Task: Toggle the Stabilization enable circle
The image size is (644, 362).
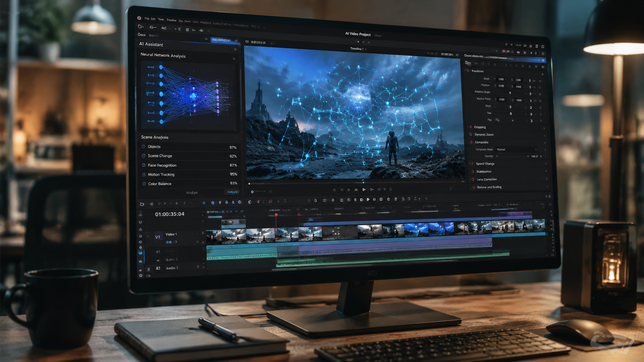Action: pyautogui.click(x=473, y=172)
